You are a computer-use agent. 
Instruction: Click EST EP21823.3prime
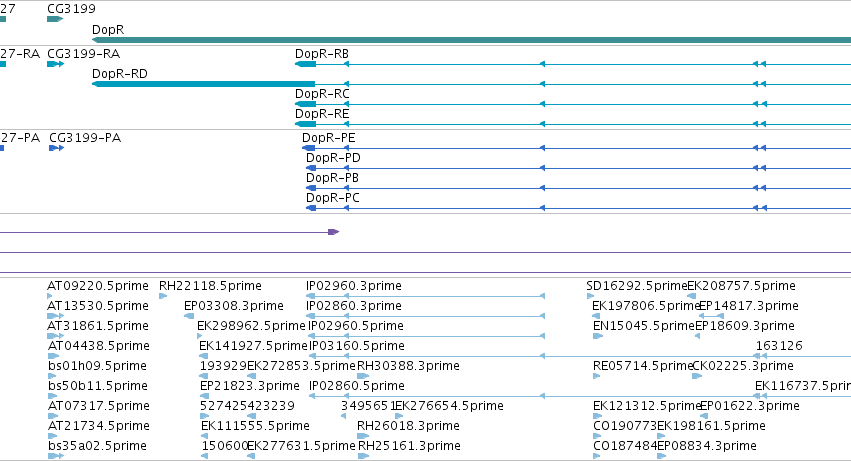click(x=250, y=386)
